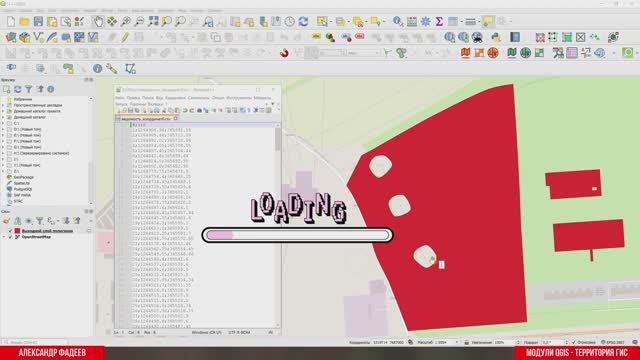Filter the legend in Layers panel
Viewport: 640px width, 360px height.
point(40,221)
